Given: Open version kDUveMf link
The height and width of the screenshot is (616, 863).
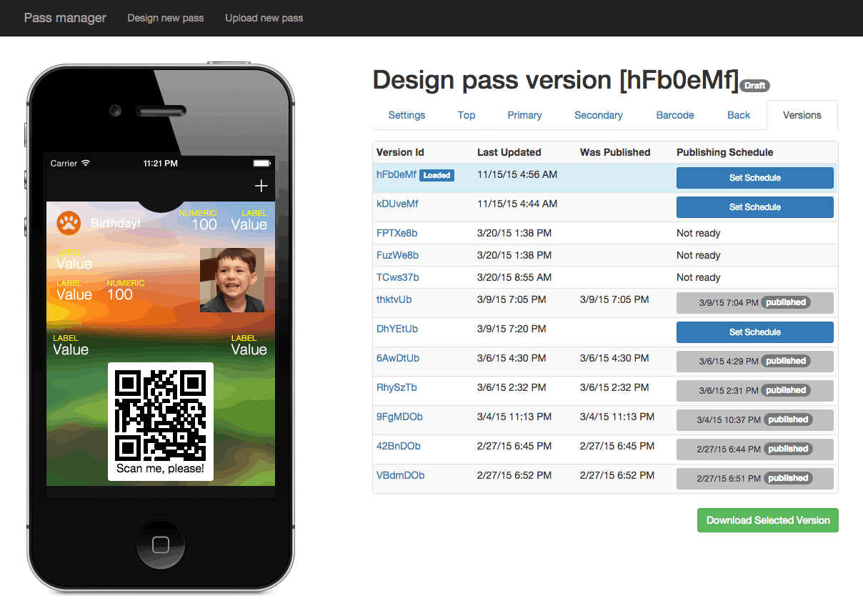Looking at the screenshot, I should (x=397, y=204).
